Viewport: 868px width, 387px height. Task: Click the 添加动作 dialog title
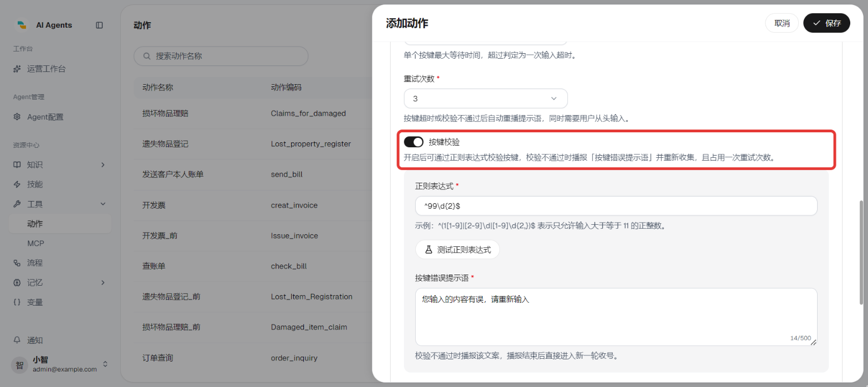click(407, 23)
